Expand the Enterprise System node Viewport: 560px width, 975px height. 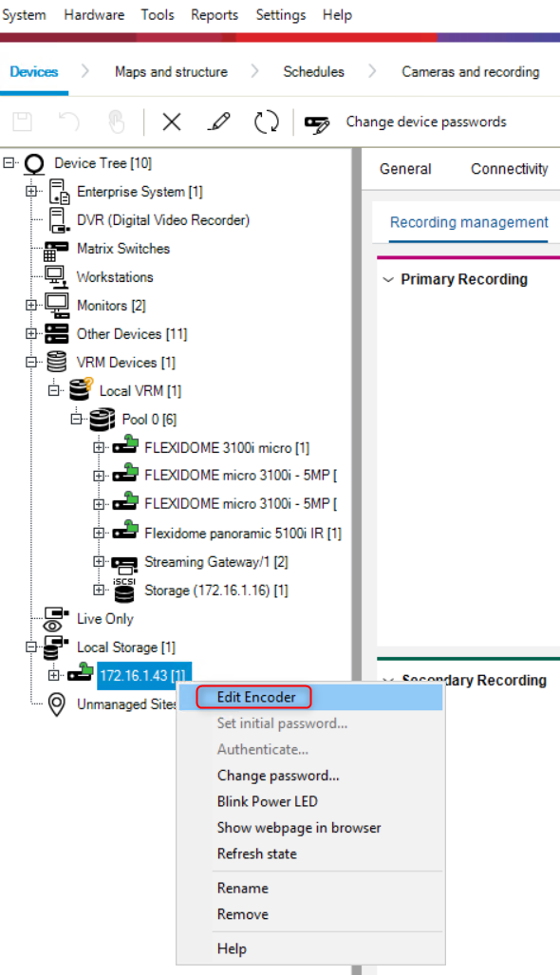click(x=31, y=192)
